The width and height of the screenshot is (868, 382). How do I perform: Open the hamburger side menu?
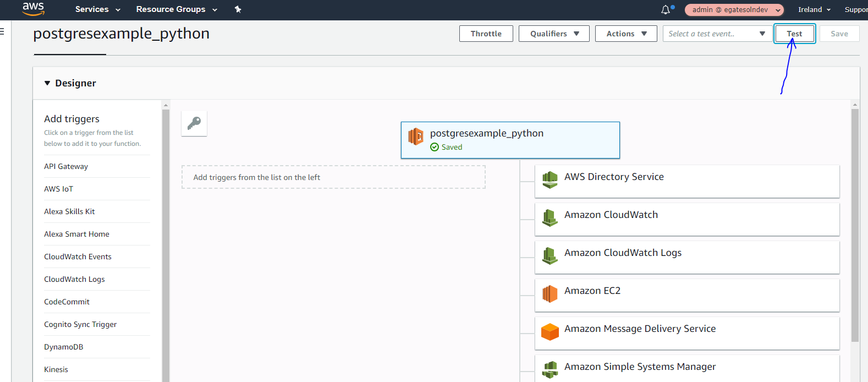click(x=2, y=31)
